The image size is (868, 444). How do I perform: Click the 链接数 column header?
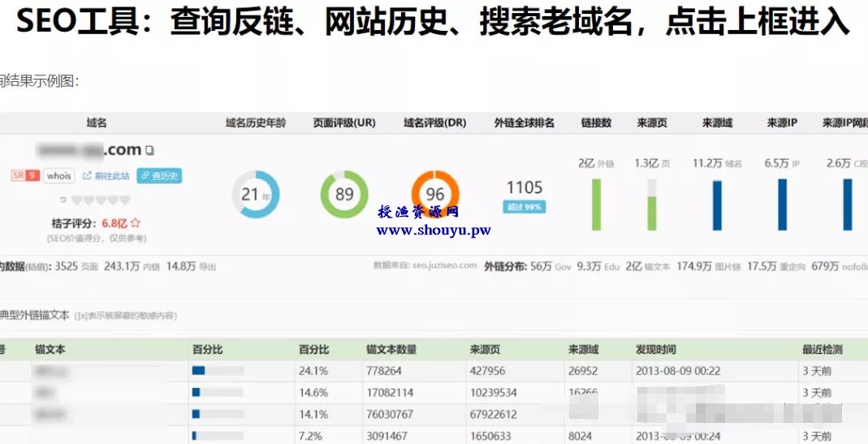(596, 123)
